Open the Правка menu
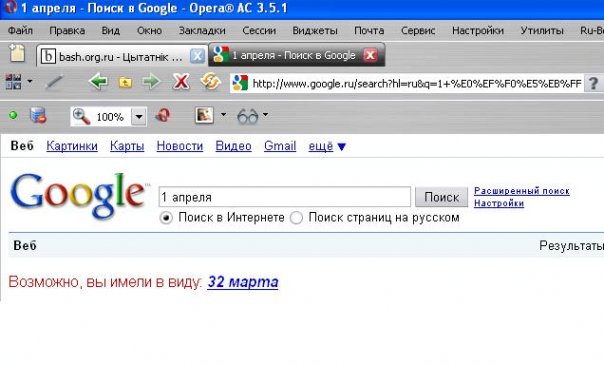The image size is (604, 365). click(67, 30)
